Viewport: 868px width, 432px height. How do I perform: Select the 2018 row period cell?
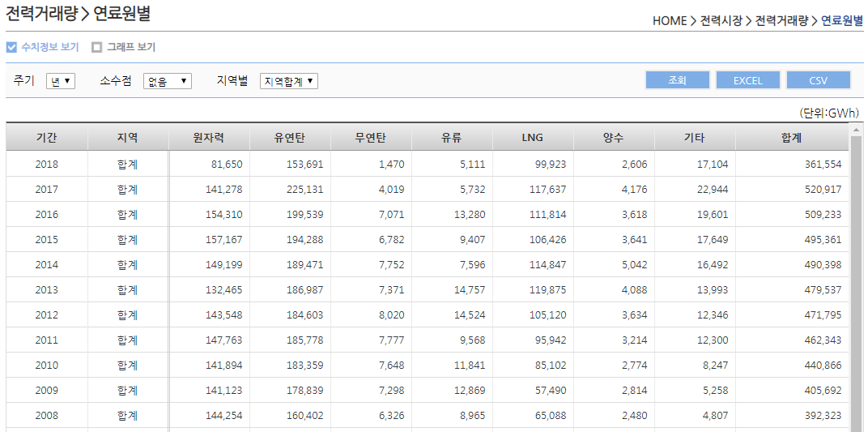click(x=46, y=165)
